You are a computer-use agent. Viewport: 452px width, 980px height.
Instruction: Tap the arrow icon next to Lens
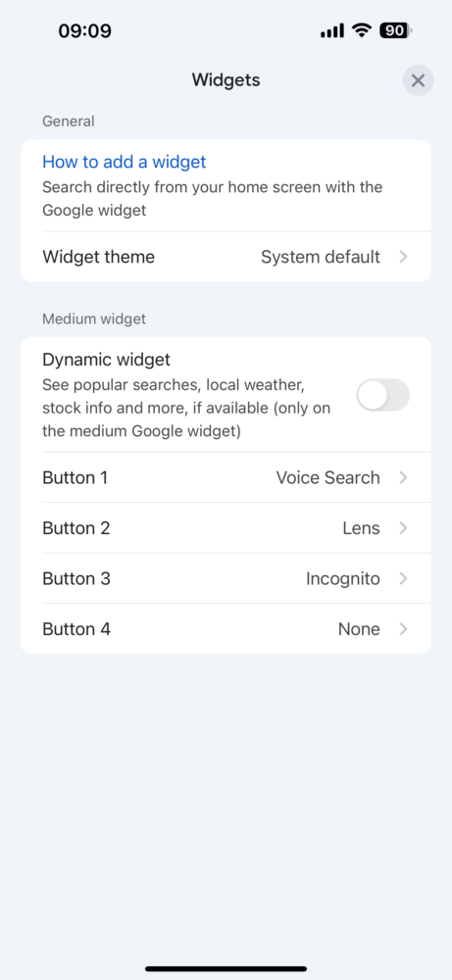[x=403, y=528]
